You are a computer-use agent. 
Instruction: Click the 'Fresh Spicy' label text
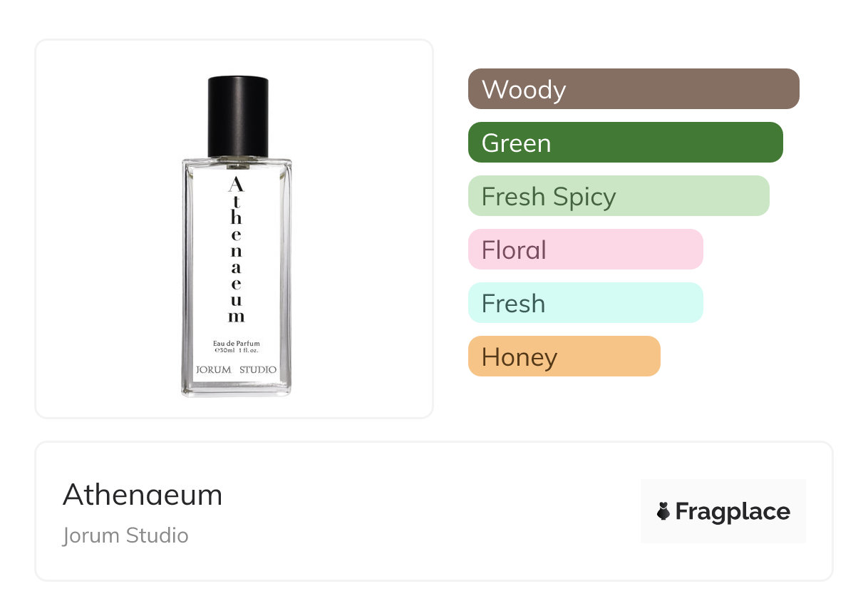pyautogui.click(x=549, y=197)
